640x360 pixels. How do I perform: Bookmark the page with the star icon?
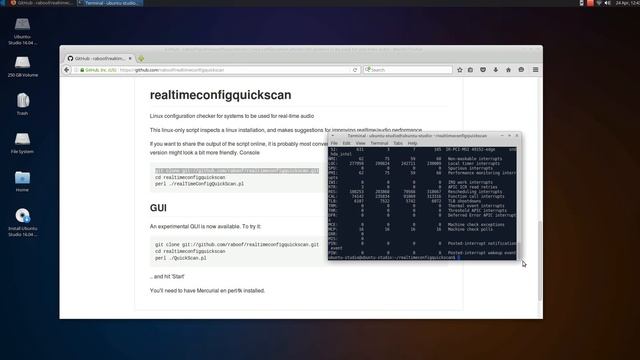tap(460, 70)
